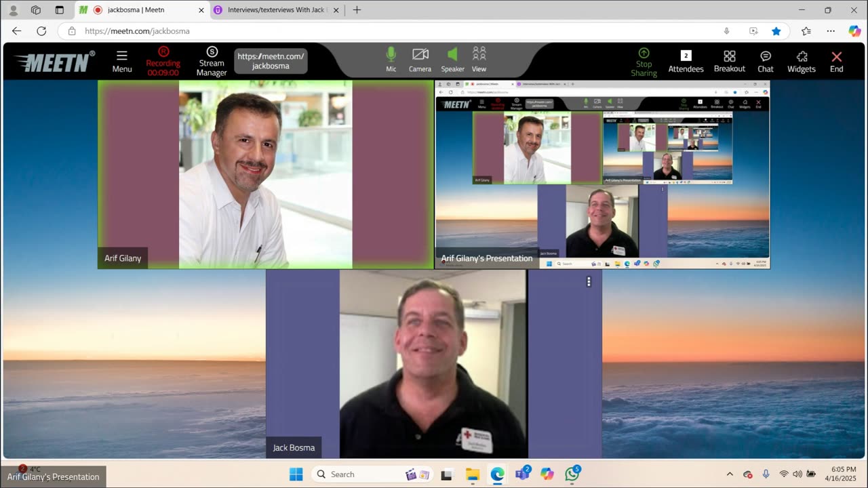
Task: Click the favorite star icon
Action: [x=776, y=31]
